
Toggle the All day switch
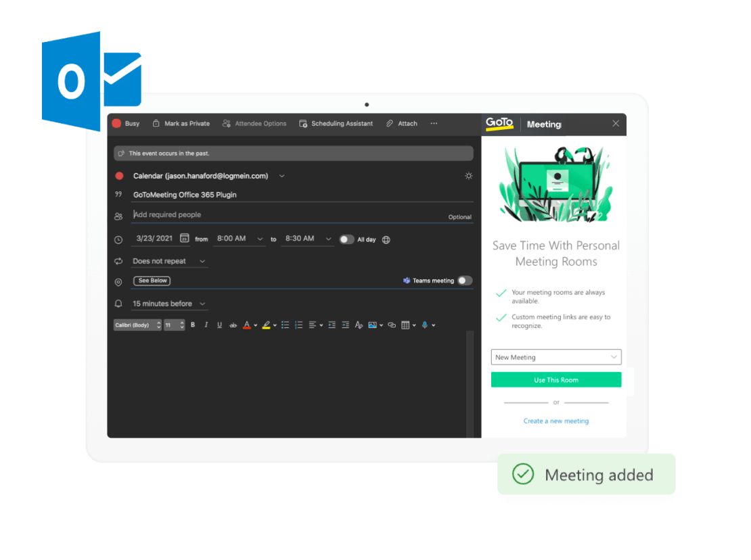[x=346, y=239]
